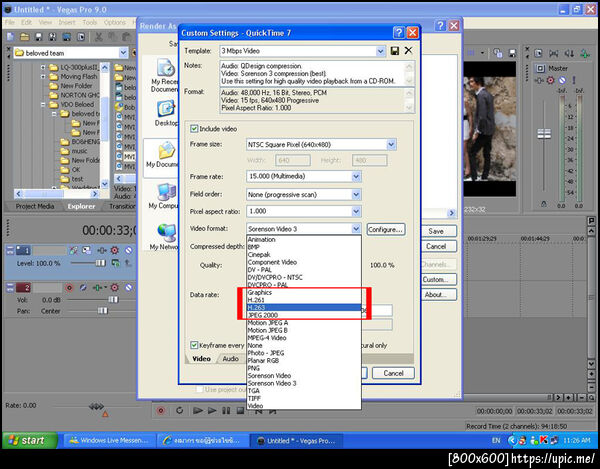Viewport: 600px width, 469px height.
Task: Open audio track 2 FX icon
Action: pos(99,287)
